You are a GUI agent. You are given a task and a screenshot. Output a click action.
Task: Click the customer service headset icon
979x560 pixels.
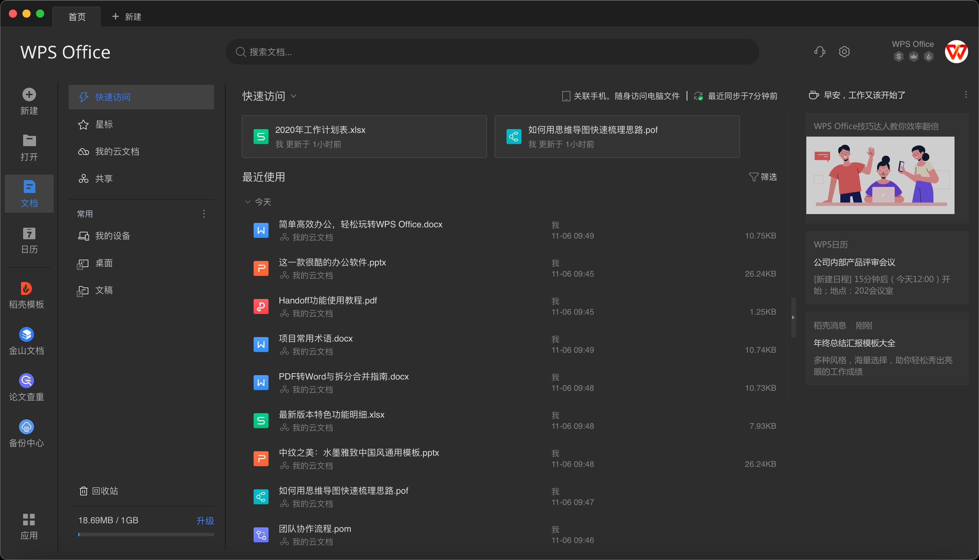[819, 51]
